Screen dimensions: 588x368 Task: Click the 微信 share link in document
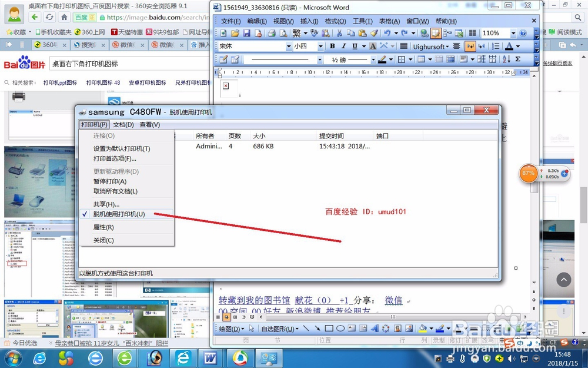393,300
